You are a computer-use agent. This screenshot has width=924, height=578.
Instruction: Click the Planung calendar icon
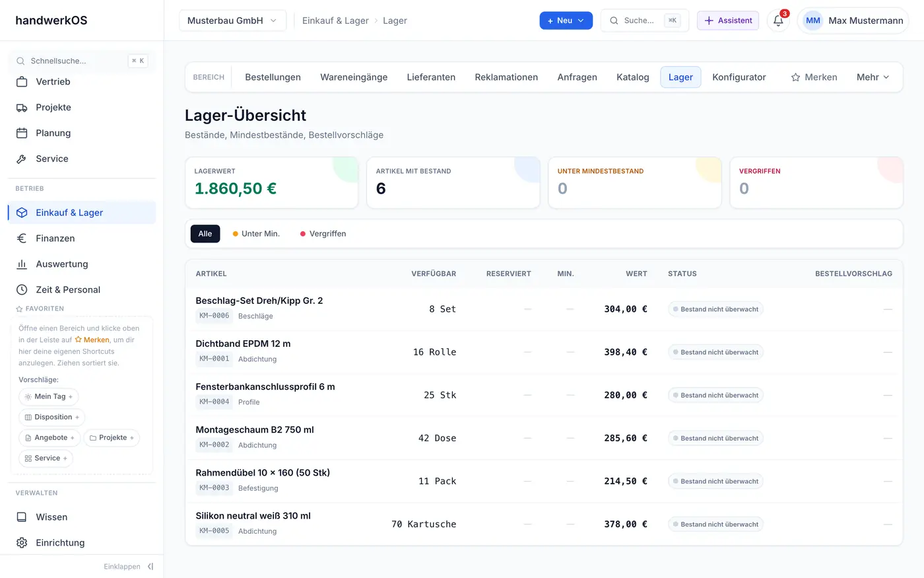(x=22, y=133)
